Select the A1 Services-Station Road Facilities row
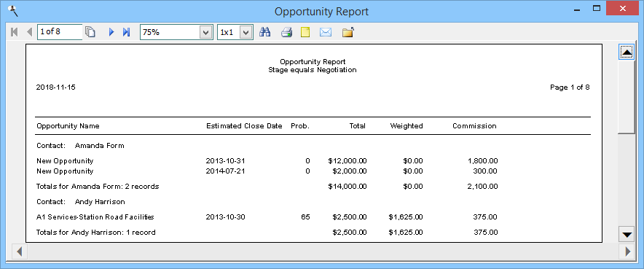The image size is (644, 269). click(267, 217)
